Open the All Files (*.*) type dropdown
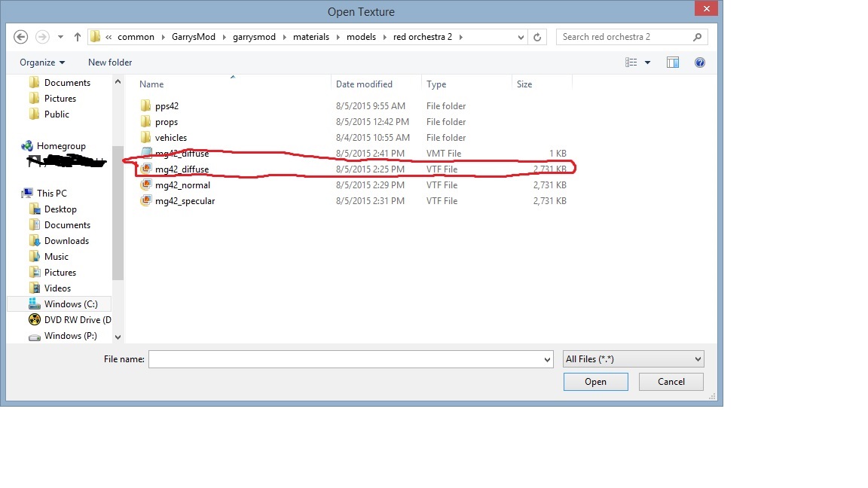Viewport: 868px width, 488px height. pyautogui.click(x=633, y=359)
